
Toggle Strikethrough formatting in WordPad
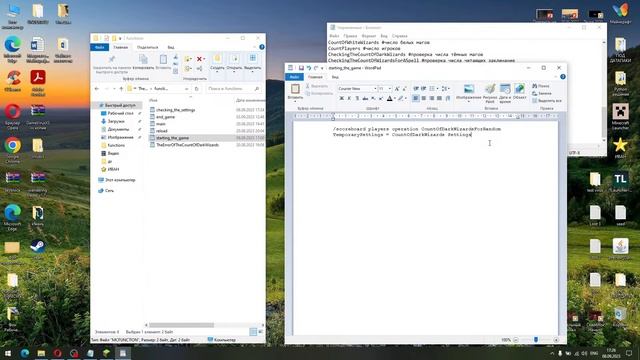point(365,98)
